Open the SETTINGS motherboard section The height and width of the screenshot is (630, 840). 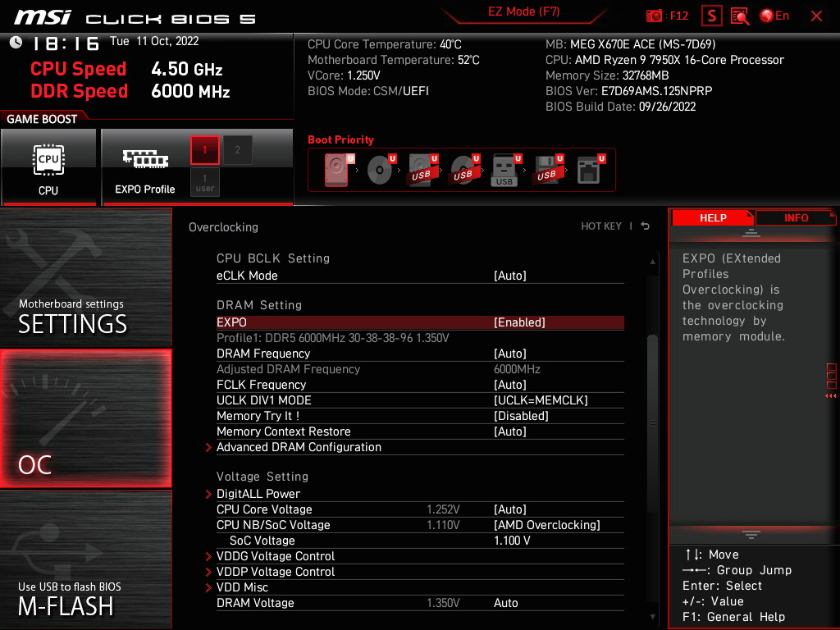[x=85, y=277]
